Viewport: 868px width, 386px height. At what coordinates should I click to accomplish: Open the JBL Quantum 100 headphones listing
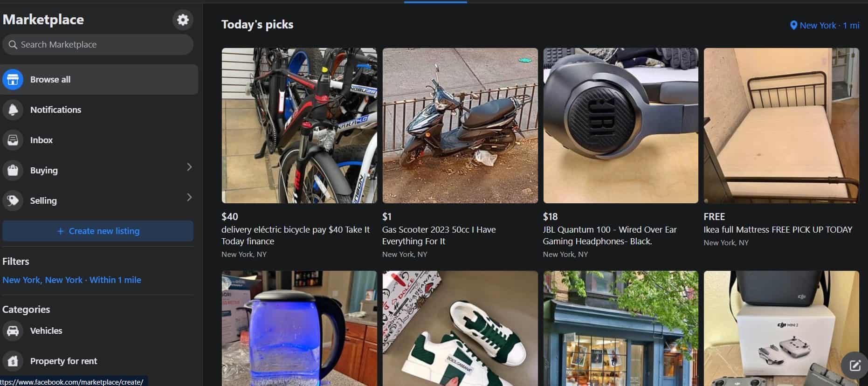pyautogui.click(x=620, y=153)
